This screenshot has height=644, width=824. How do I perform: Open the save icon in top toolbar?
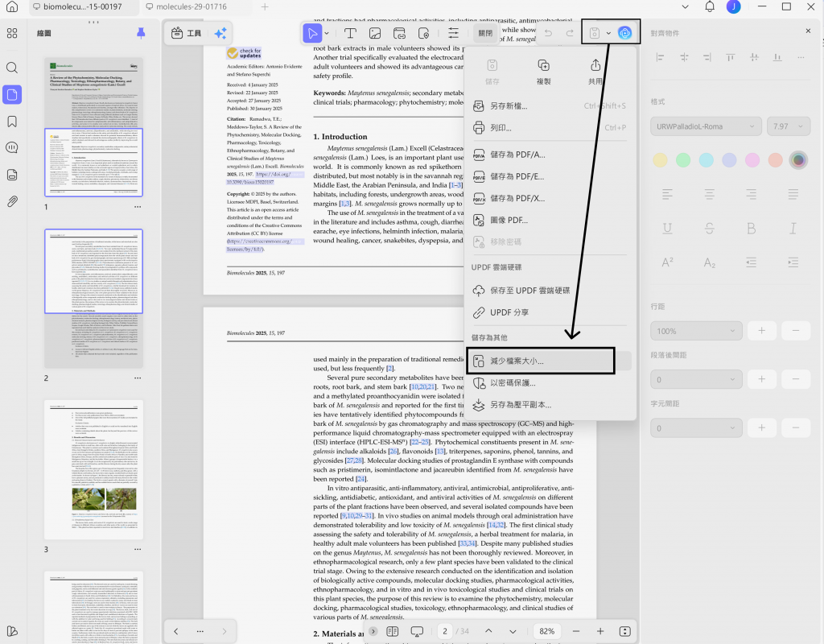pos(595,33)
